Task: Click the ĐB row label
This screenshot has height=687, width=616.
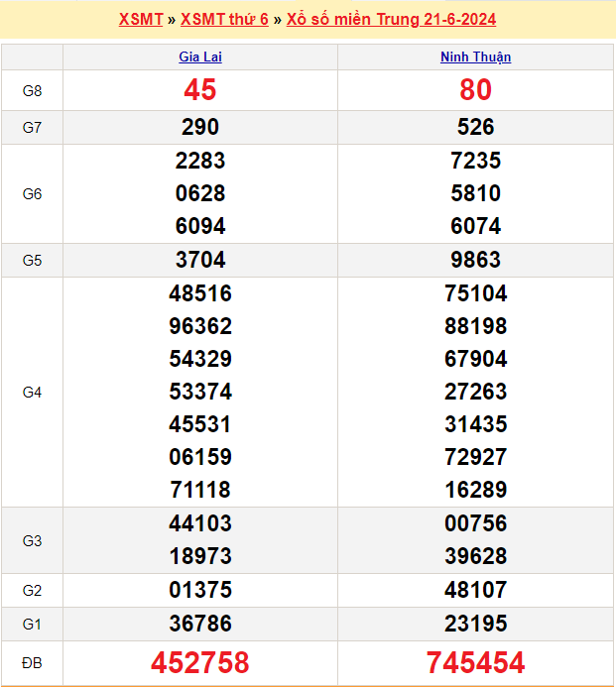Action: [x=32, y=662]
